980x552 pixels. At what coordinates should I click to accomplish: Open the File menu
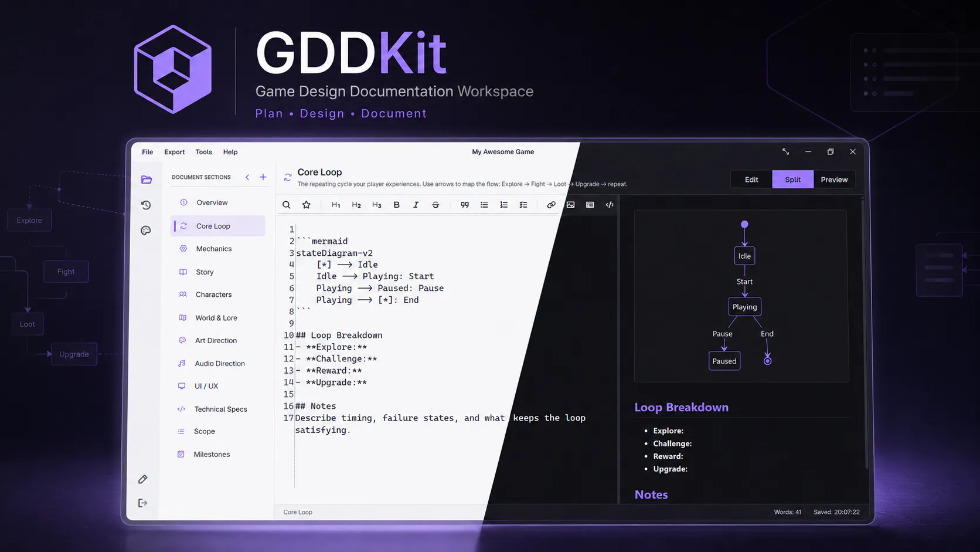point(147,152)
